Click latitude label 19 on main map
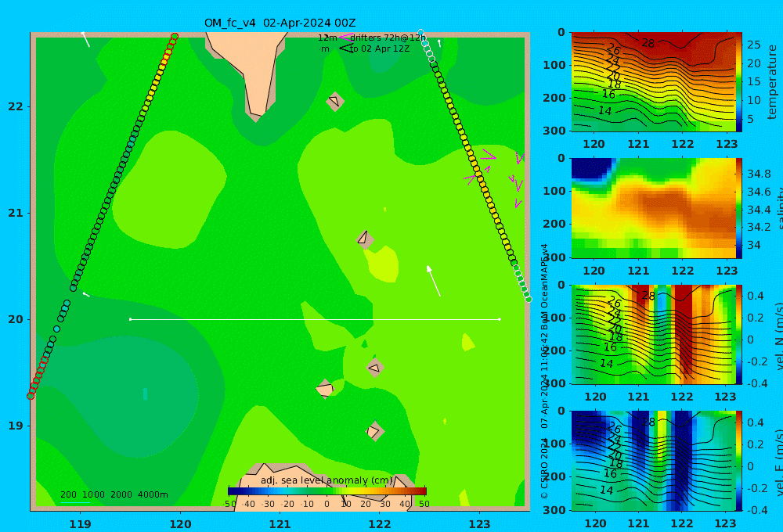Viewport: 783px width, 532px height. [15, 426]
